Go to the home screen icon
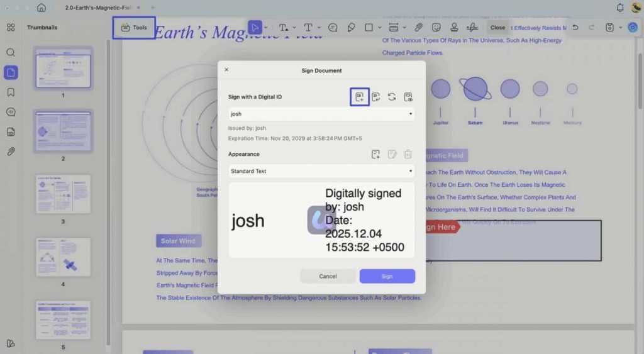Screen dimensions: 644x354 pos(42,8)
